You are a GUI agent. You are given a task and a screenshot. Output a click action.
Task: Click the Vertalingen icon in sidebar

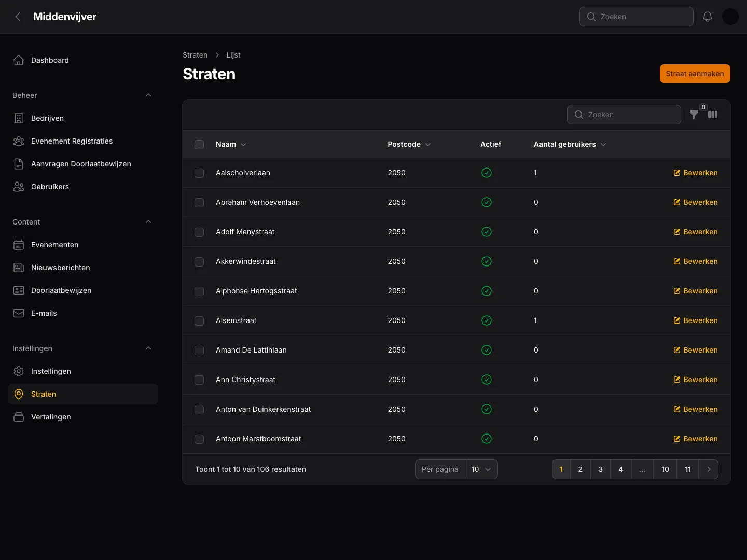(x=19, y=417)
